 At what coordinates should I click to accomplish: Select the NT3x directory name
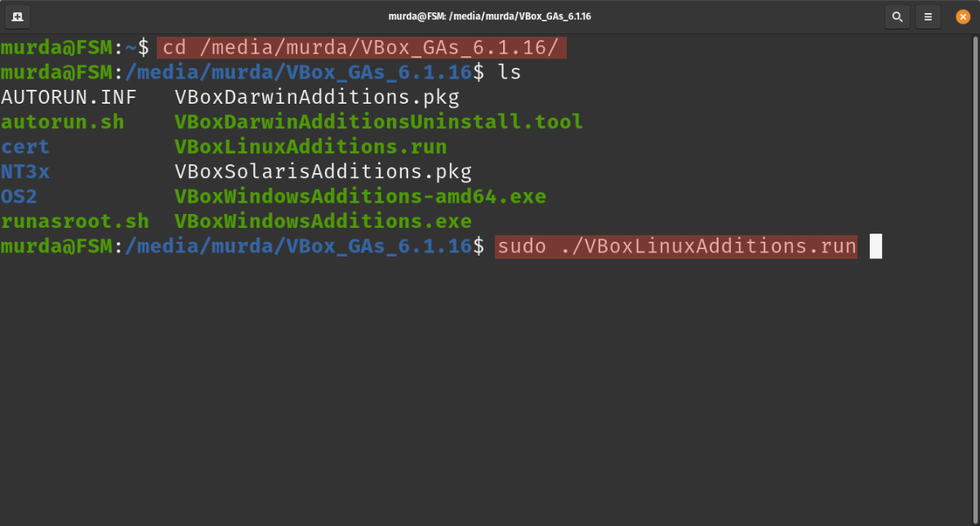[x=25, y=172]
